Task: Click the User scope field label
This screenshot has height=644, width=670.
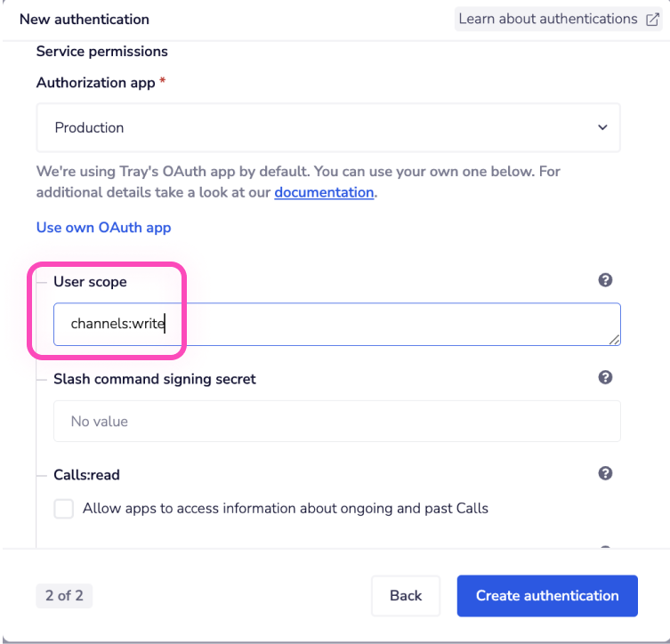Action: [90, 282]
